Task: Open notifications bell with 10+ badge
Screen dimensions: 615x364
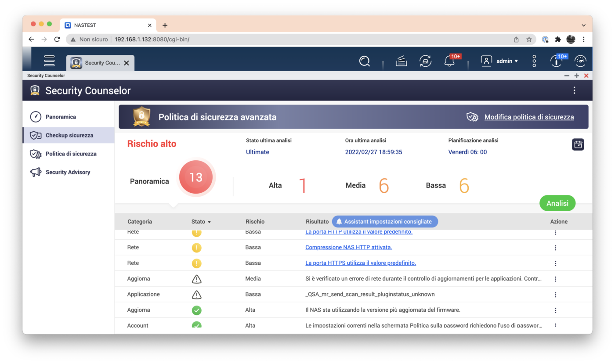Action: click(449, 61)
